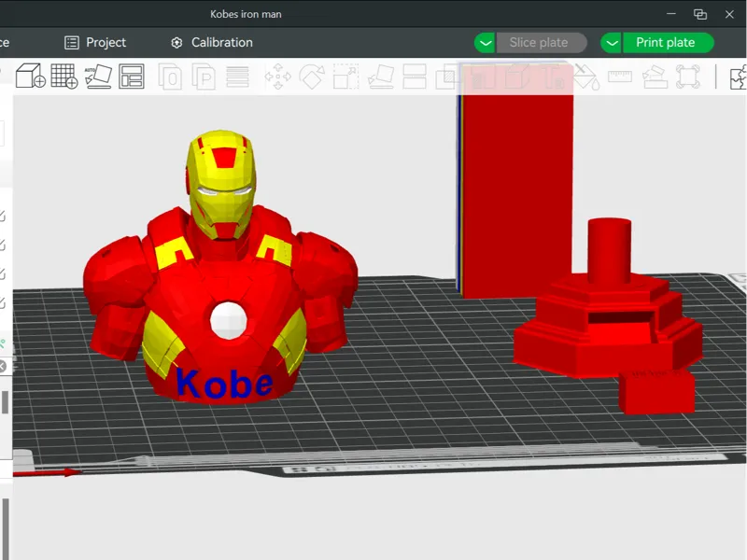Click the Add model cube icon
Image resolution: width=747 pixels, height=560 pixels.
tap(31, 76)
